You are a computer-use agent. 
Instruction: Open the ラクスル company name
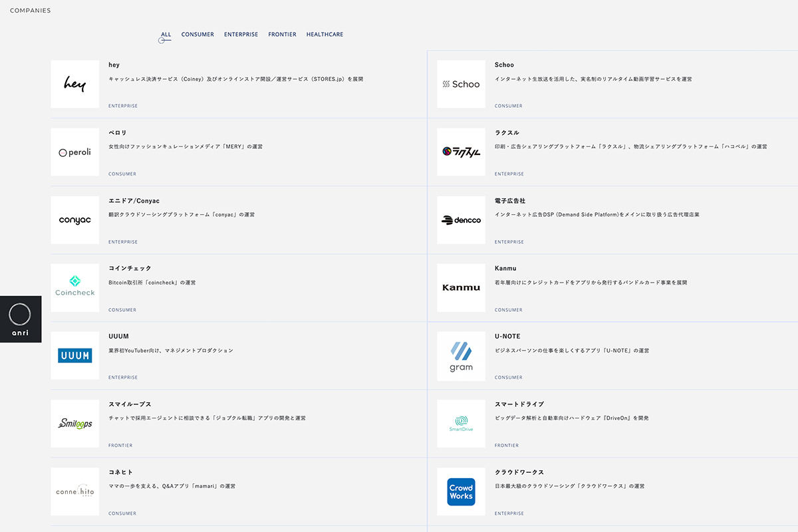pos(507,133)
